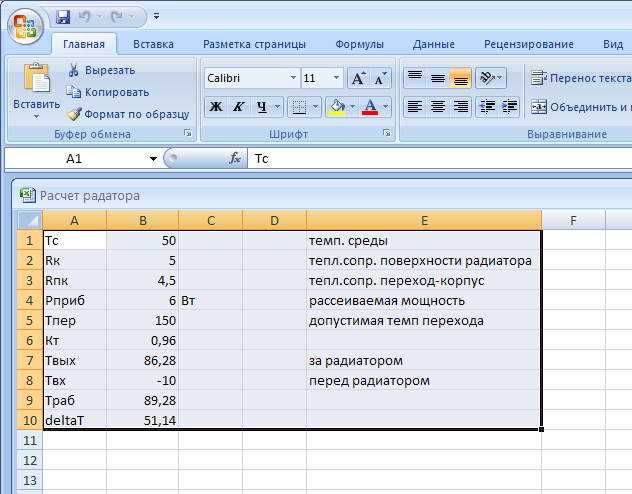632x494 pixels.
Task: Enable Перенос текста wrap text
Action: pyautogui.click(x=580, y=78)
